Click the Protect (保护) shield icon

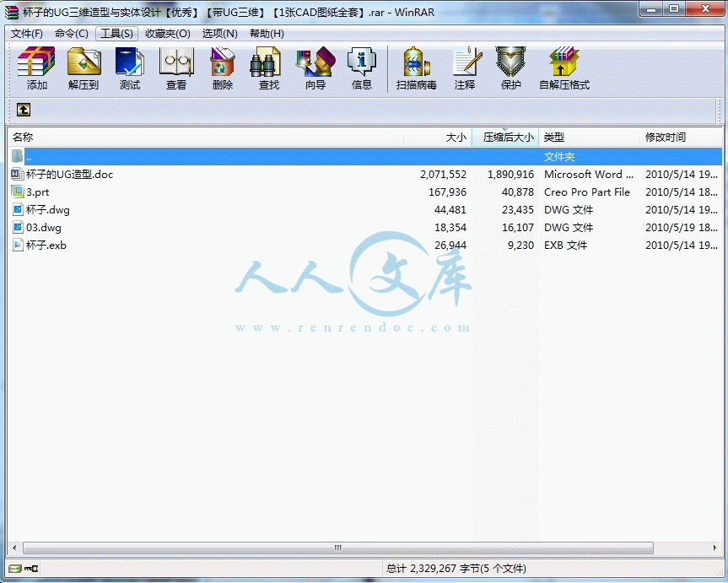[510, 62]
